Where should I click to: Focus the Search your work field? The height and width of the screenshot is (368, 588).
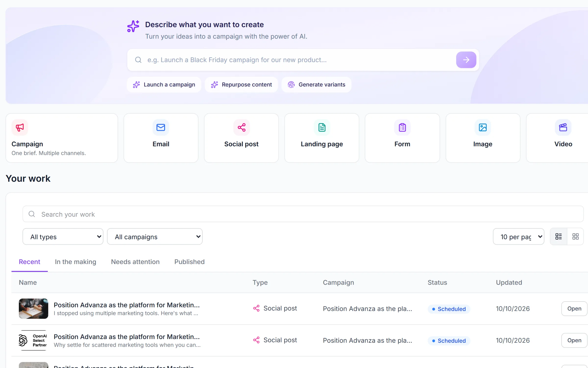pos(303,214)
